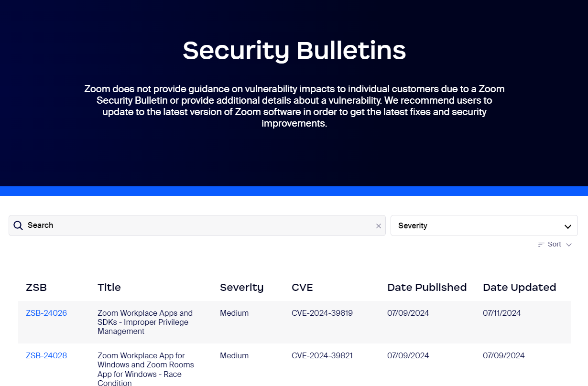Expand the Severity dropdown chevron
The height and width of the screenshot is (386, 588).
568,226
